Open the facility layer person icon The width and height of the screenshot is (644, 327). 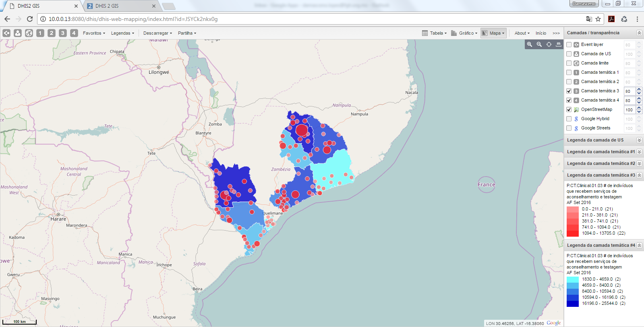[x=18, y=33]
